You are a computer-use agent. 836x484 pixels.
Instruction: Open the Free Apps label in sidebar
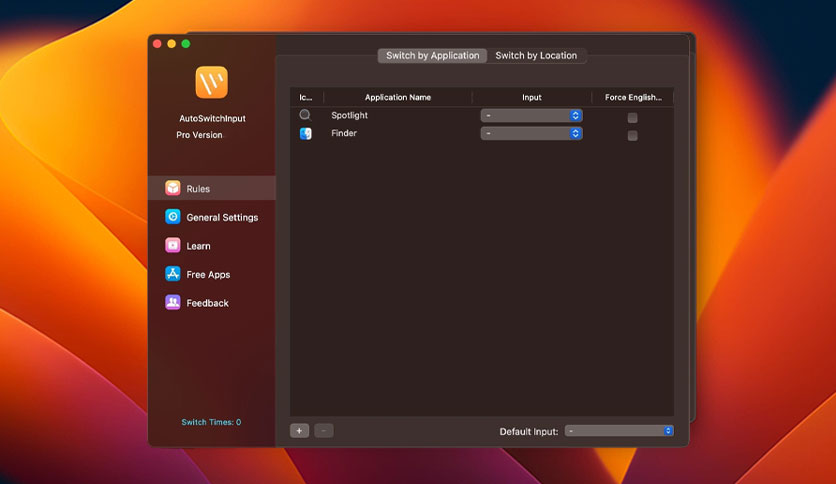[x=208, y=275]
